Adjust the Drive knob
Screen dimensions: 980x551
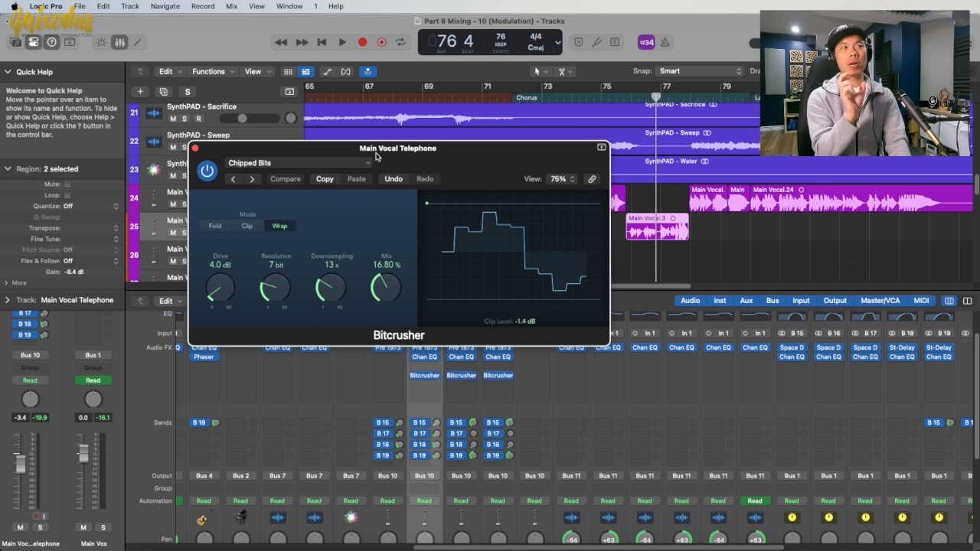coord(220,289)
